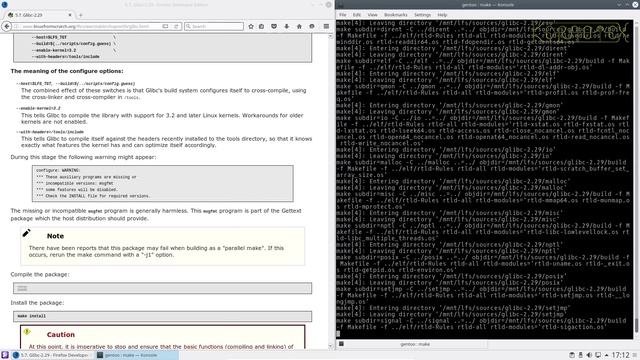Bookmark this page with the star icon
Screen dimensions: 640x360
[251, 26]
